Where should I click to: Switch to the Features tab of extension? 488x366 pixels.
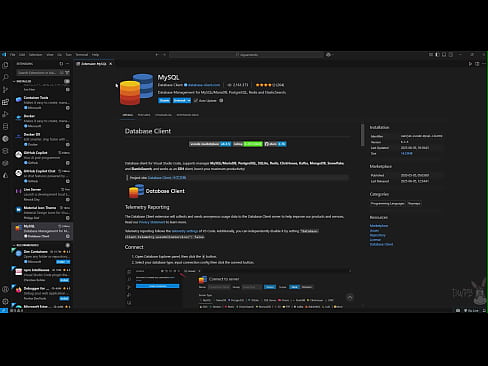(x=144, y=115)
